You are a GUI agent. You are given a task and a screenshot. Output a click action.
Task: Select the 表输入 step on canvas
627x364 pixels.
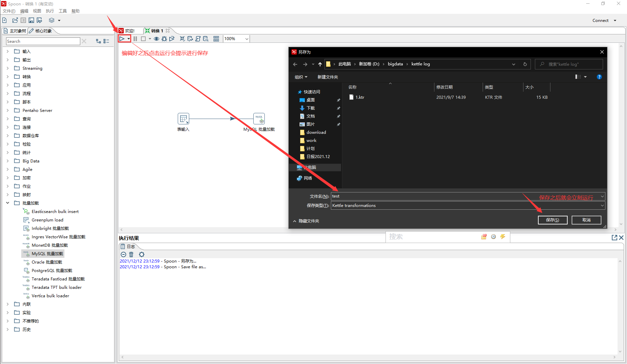(x=183, y=119)
